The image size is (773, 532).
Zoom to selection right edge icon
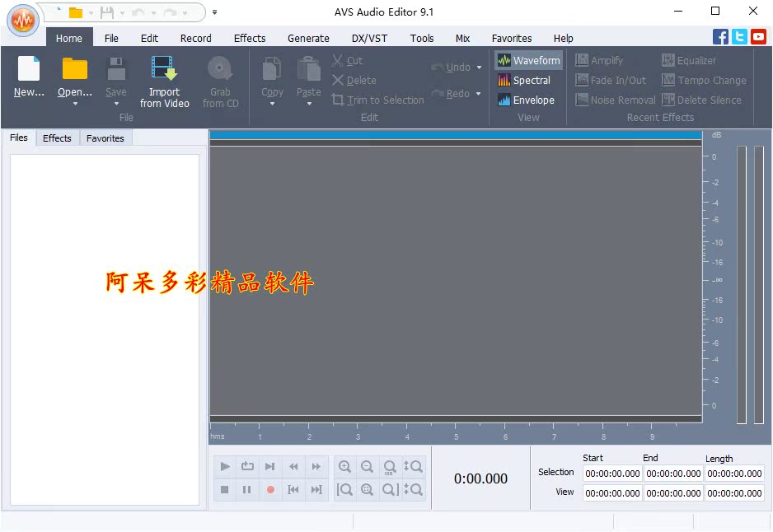(390, 490)
